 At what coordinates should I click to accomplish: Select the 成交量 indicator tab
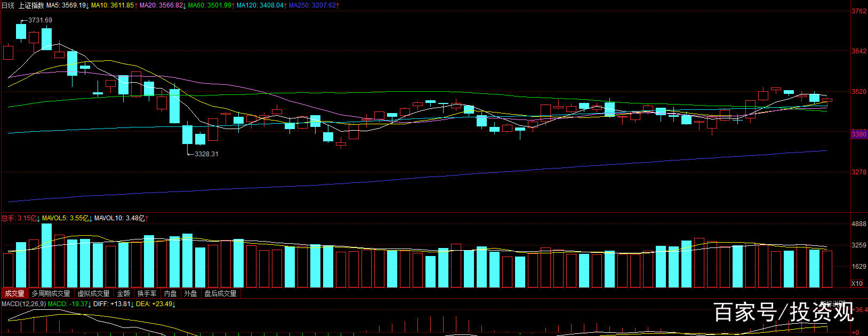point(14,293)
